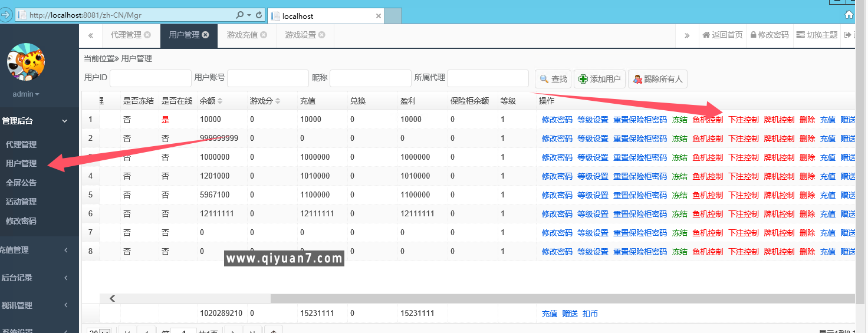Viewport: 868px width, 333px height.
Task: Open 全屏公告 in the sidebar menu
Action: [x=21, y=183]
